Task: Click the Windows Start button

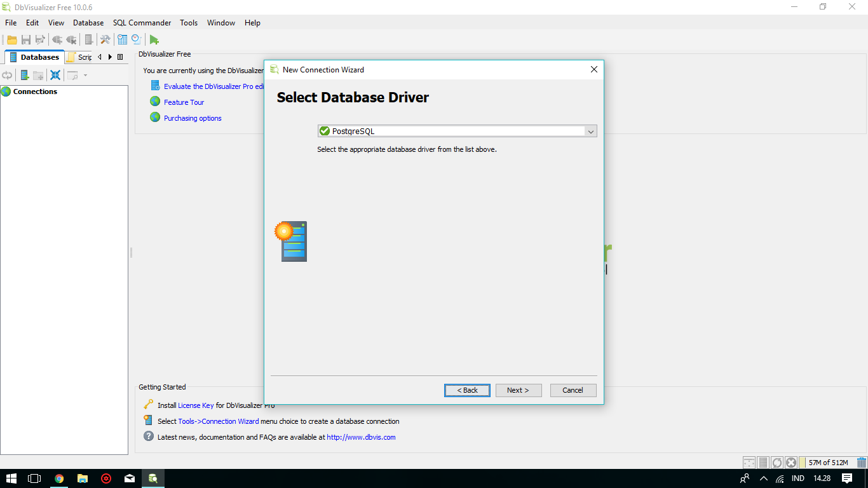Action: 11,478
